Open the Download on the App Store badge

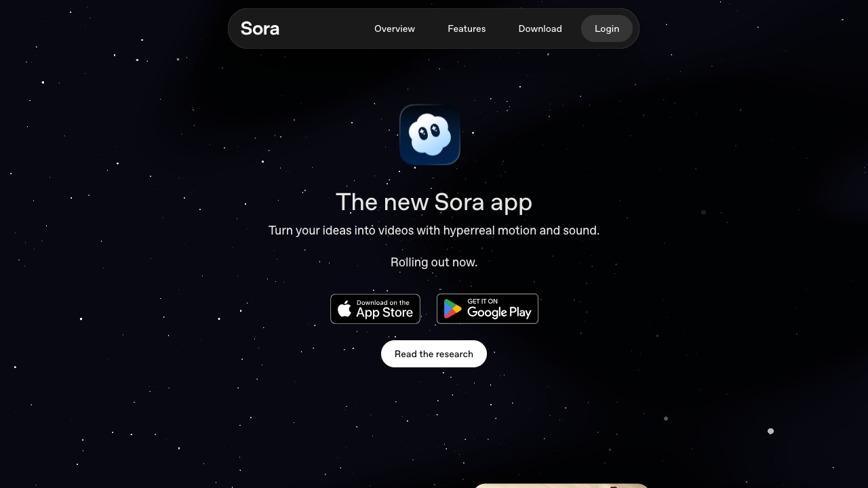click(x=375, y=309)
